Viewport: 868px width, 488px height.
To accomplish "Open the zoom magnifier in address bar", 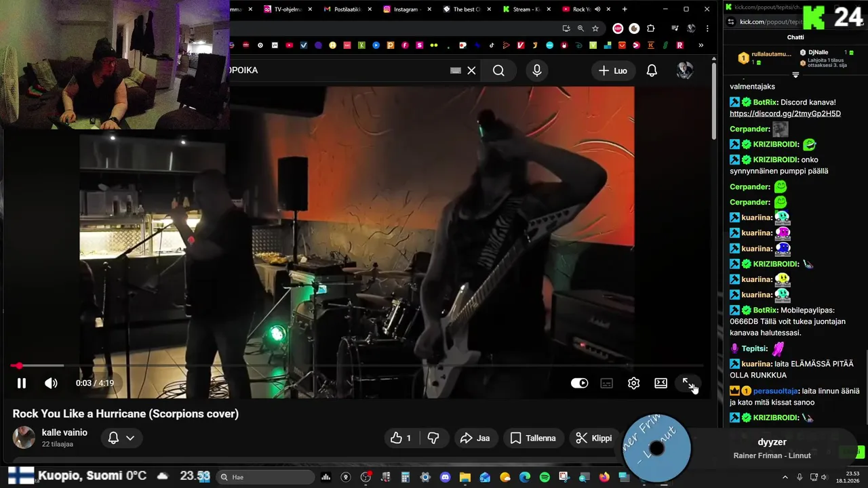I will pos(580,28).
